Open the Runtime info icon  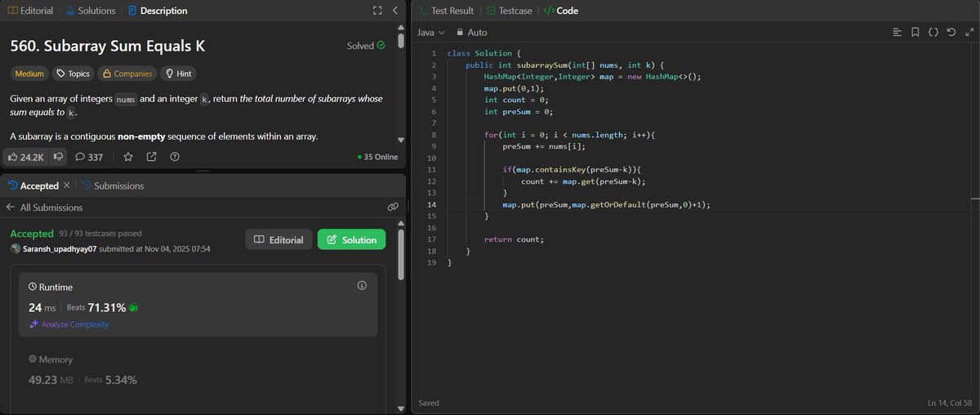click(362, 286)
